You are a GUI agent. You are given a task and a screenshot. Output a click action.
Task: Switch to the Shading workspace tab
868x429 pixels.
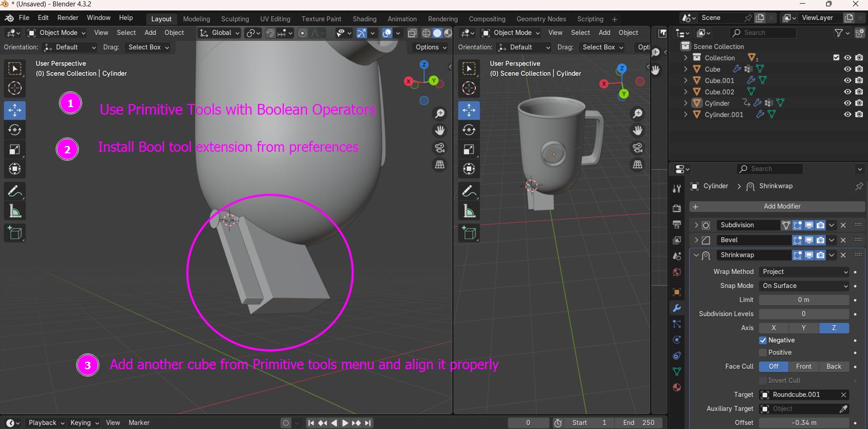pos(365,19)
